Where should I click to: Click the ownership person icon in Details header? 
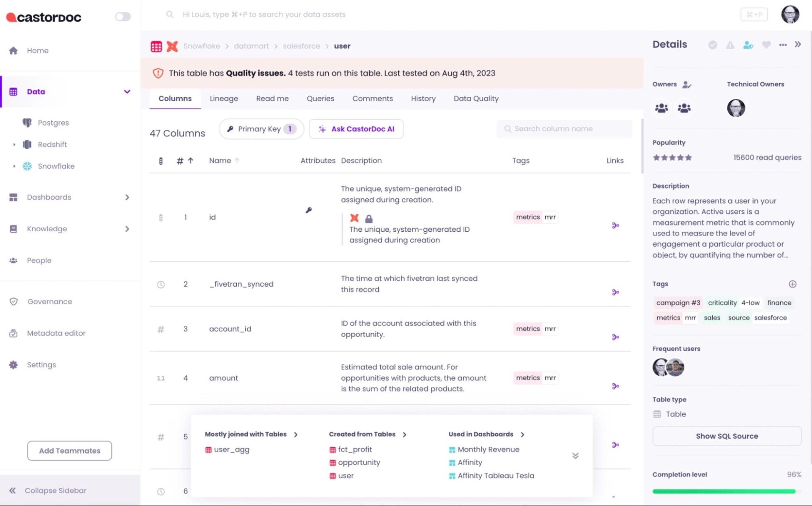[x=748, y=45]
